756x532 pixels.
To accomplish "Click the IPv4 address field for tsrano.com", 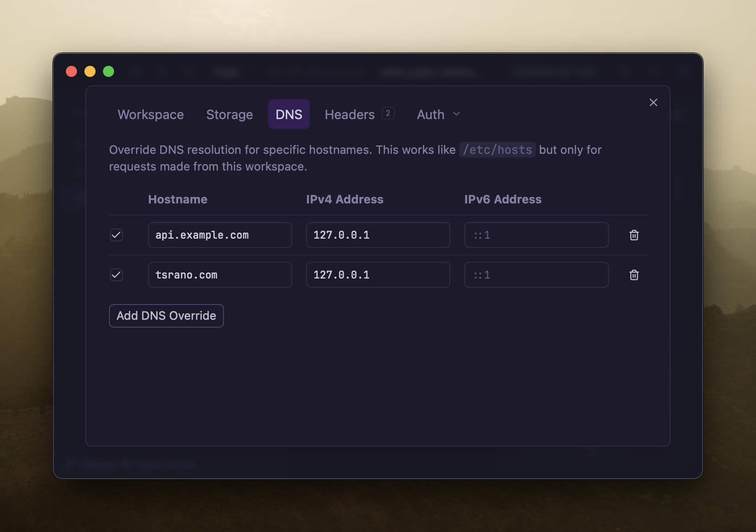I will coord(378,275).
